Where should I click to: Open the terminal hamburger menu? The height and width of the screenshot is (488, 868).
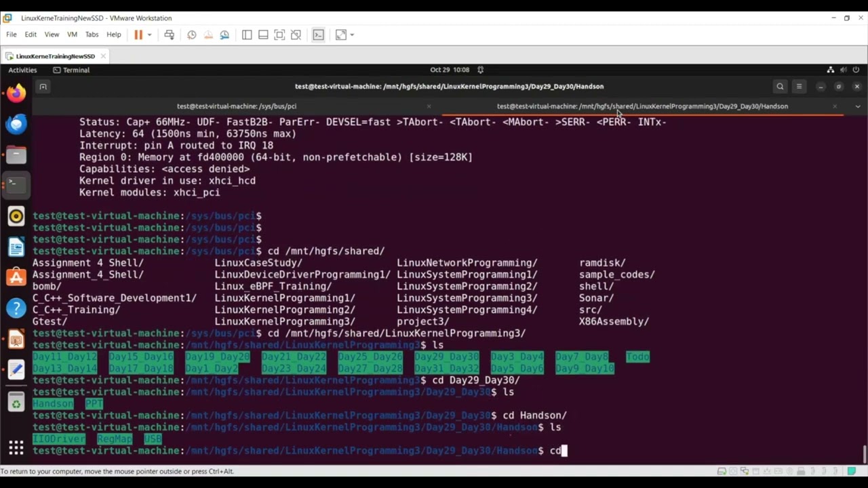pos(799,87)
